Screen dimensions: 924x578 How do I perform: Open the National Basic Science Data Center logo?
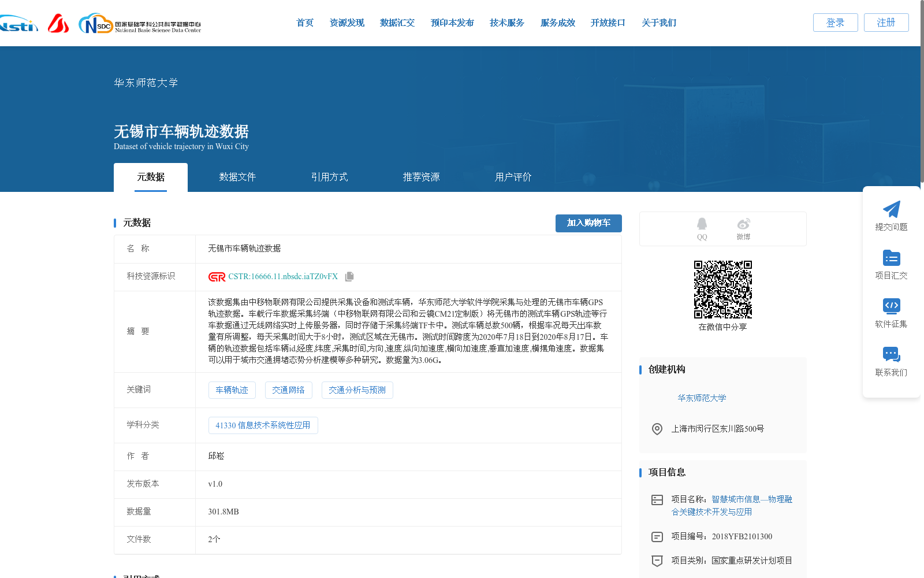click(140, 24)
